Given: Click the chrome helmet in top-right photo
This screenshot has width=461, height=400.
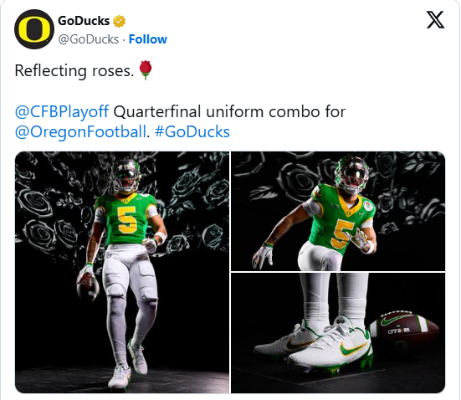Looking at the screenshot, I should pos(352,175).
